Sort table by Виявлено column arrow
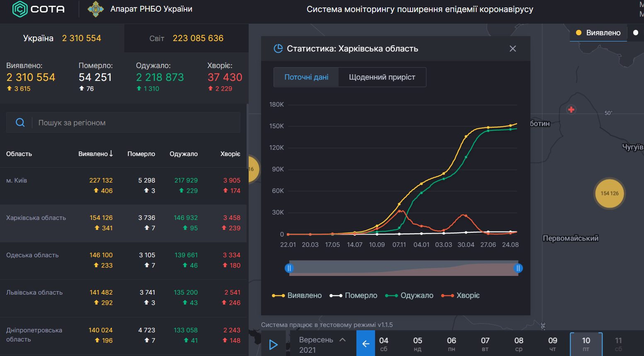This screenshot has width=644, height=356. coord(111,154)
